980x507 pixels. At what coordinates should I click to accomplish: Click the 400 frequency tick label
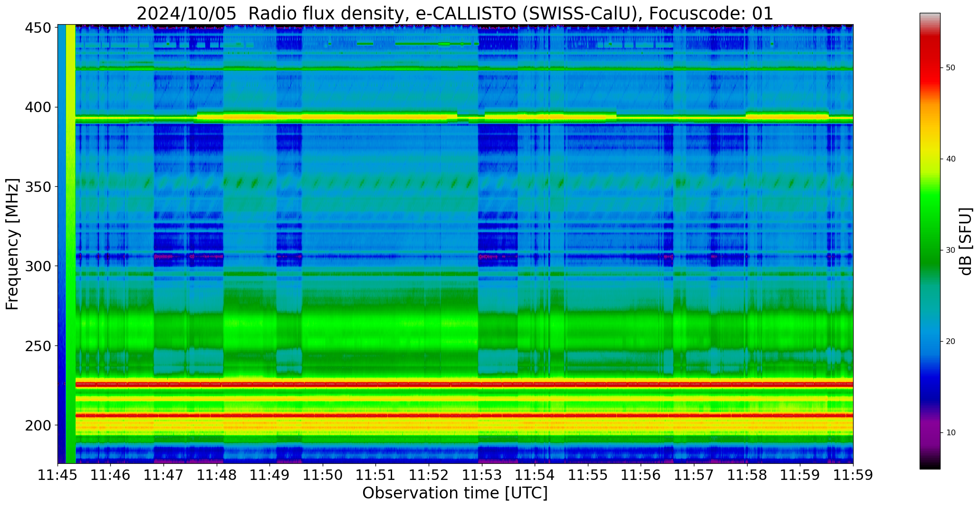click(38, 107)
